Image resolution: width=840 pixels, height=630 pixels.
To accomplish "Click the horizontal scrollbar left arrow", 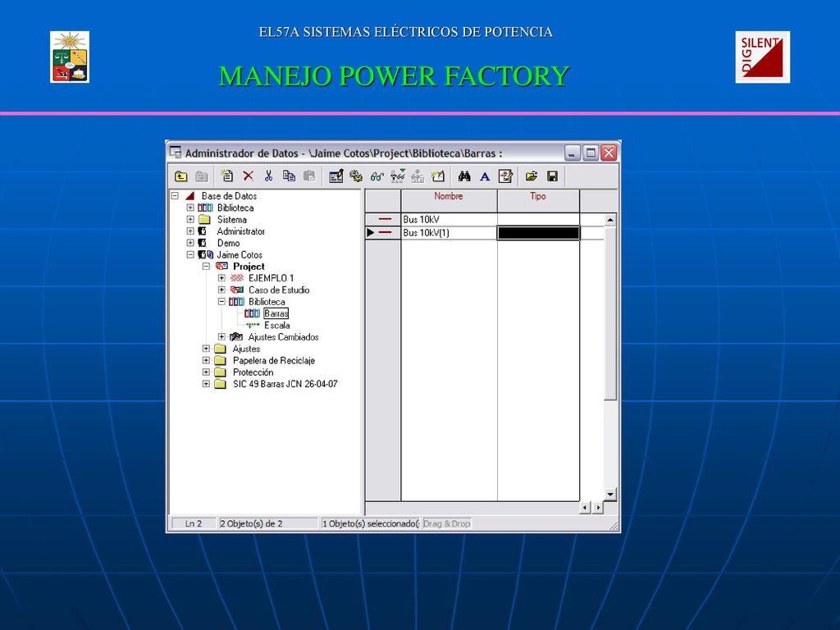I will coord(586,507).
